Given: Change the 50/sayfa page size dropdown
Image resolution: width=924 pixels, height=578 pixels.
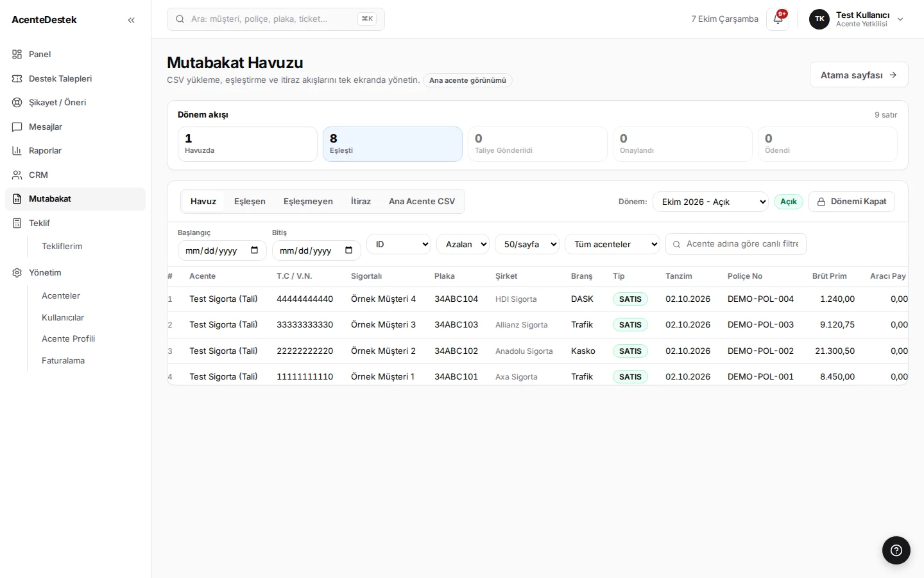Looking at the screenshot, I should pyautogui.click(x=527, y=244).
